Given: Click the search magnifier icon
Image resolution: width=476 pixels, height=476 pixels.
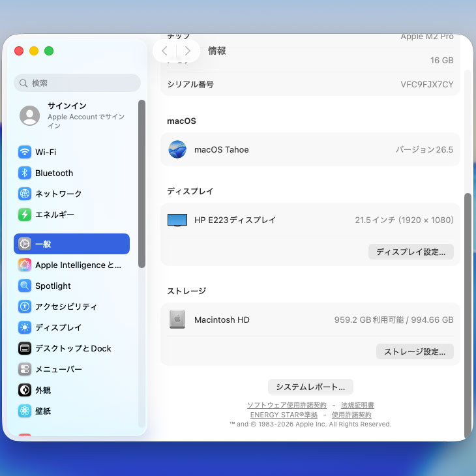Looking at the screenshot, I should [23, 83].
